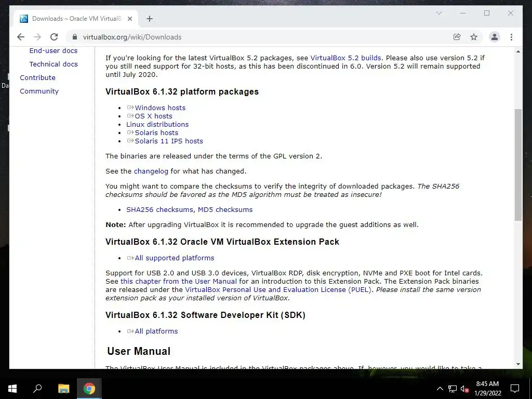Viewport: 532px width, 399px height.
Task: Click the external-link icon beside OS X hosts
Action: [130, 116]
